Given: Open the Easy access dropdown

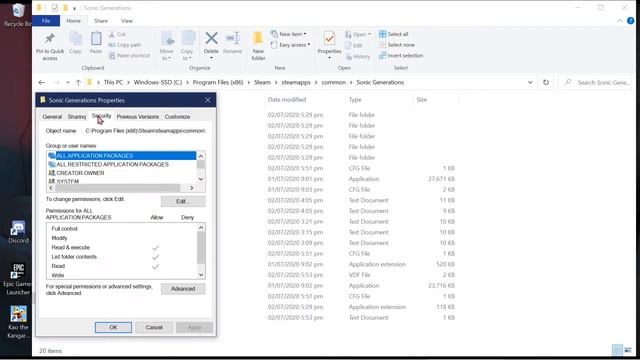Looking at the screenshot, I should (290, 45).
